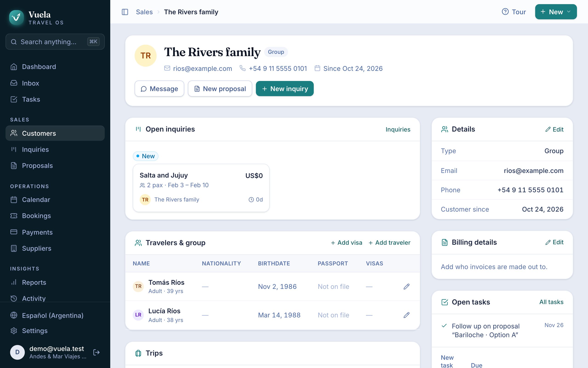Screen dimensions: 588x368
Task: Edit Tomás Ríos traveler row pencil
Action: 407,287
